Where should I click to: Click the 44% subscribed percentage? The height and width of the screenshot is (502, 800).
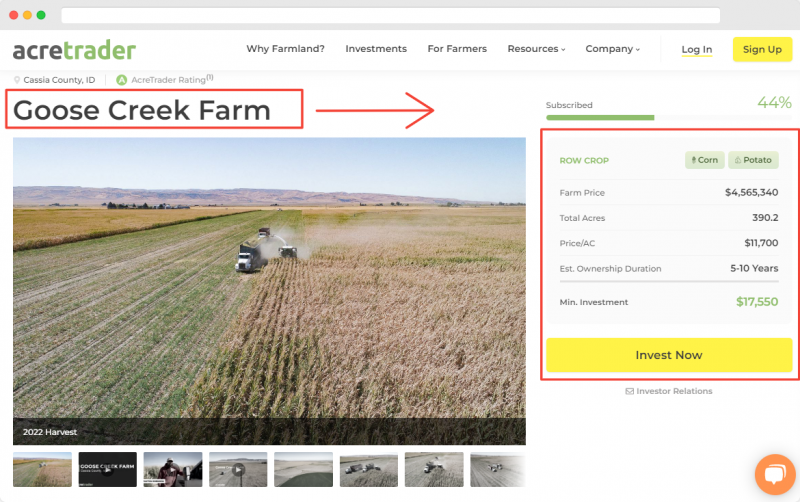(774, 103)
